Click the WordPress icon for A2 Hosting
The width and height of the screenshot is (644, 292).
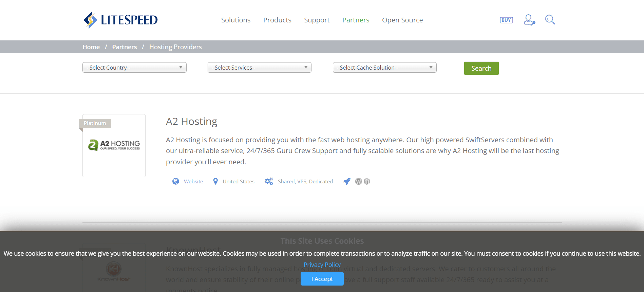[358, 181]
